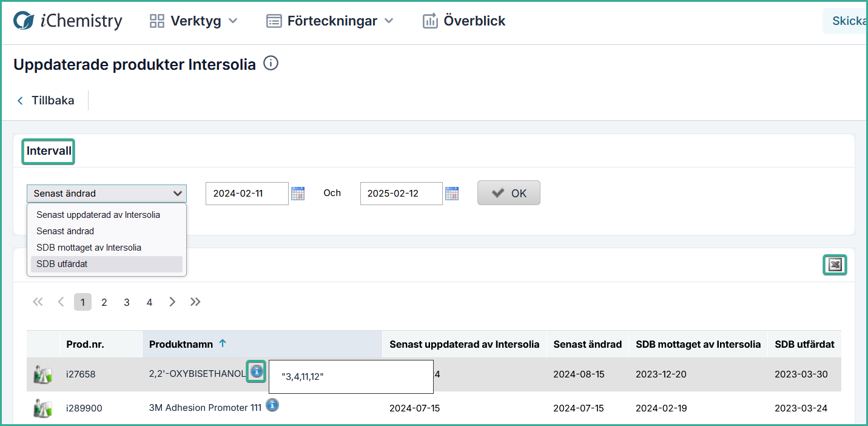Screen dimensions: 868x426
Task: Go to next results page
Action: [172, 302]
